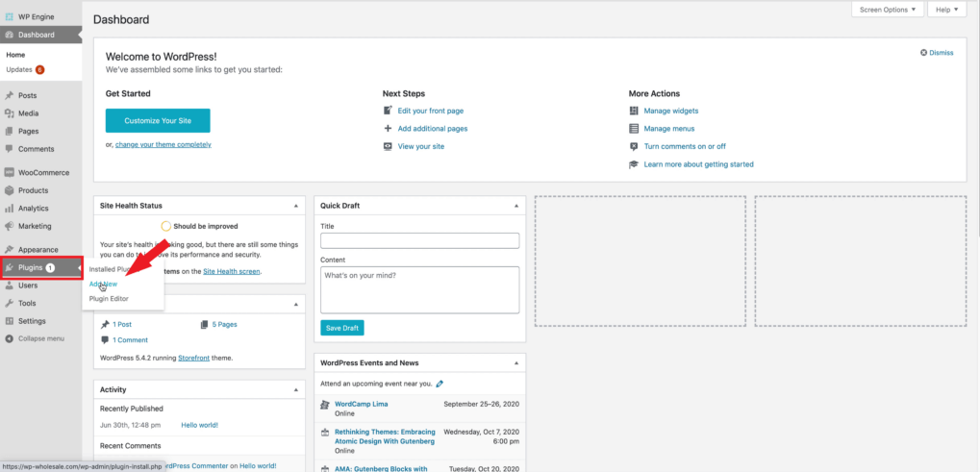980x472 pixels.
Task: Open change your theme completely link
Action: (163, 144)
